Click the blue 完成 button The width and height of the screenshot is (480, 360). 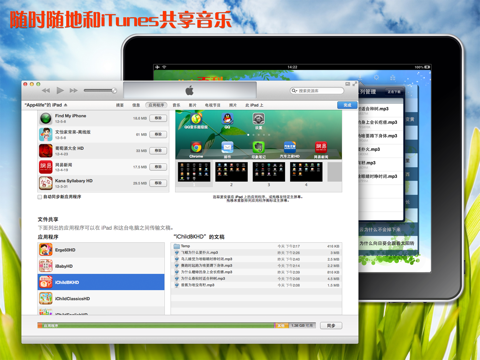(x=347, y=105)
